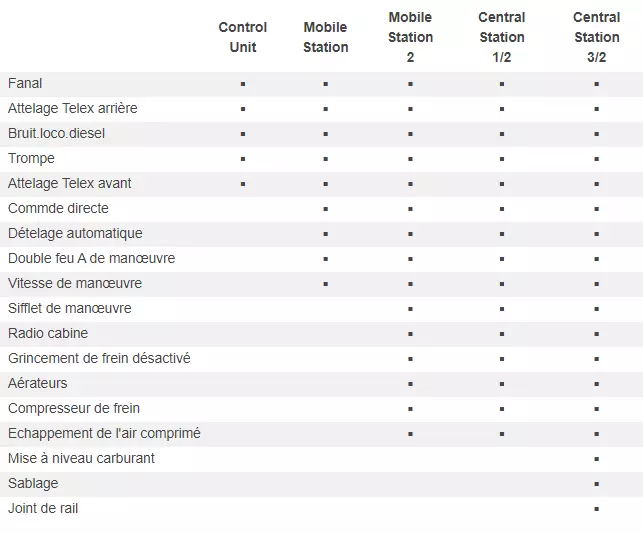The width and height of the screenshot is (643, 533).
Task: Click the Central Station 3/2 header
Action: click(x=597, y=37)
